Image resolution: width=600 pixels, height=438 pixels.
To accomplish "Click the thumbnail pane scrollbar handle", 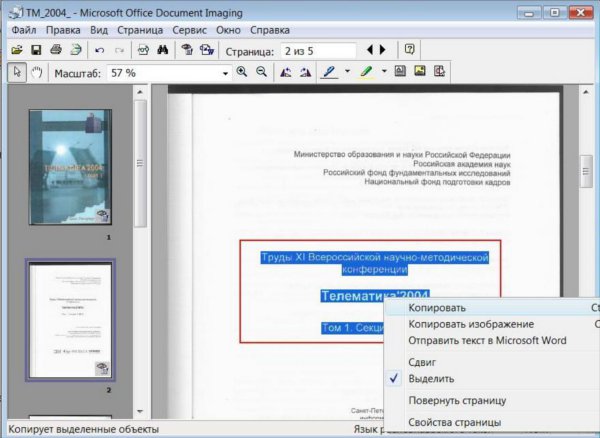I will (x=140, y=163).
